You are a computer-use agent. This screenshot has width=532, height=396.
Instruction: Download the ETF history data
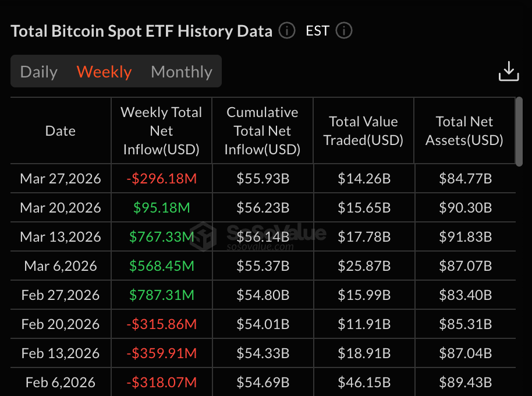point(509,71)
